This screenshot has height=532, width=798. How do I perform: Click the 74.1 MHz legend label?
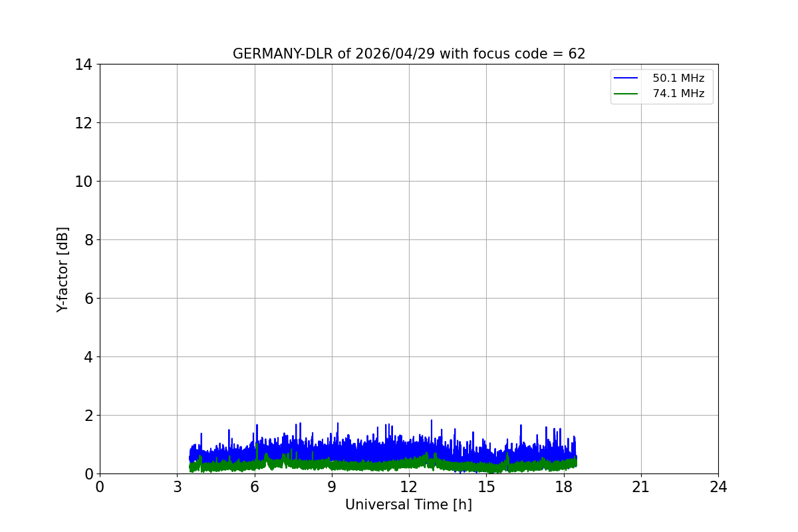(x=678, y=94)
